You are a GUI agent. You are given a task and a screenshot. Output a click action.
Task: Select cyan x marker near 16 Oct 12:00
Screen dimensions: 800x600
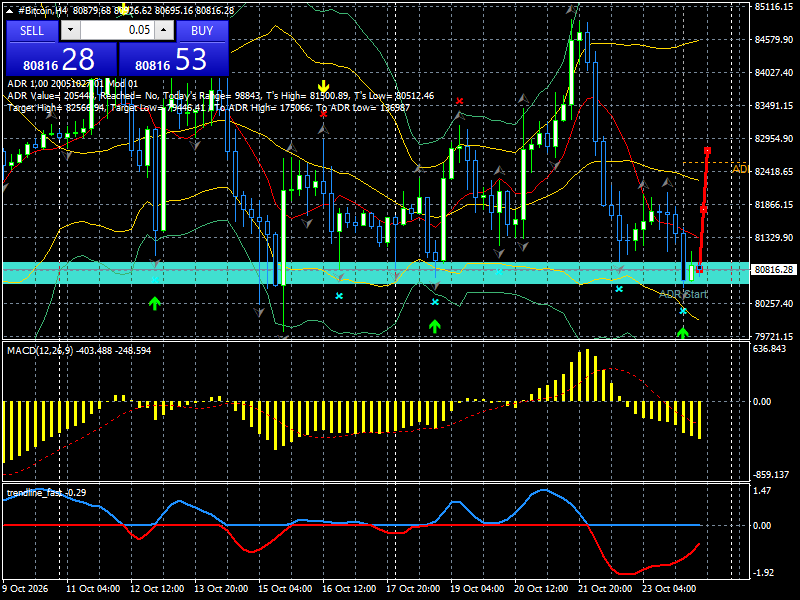point(339,296)
